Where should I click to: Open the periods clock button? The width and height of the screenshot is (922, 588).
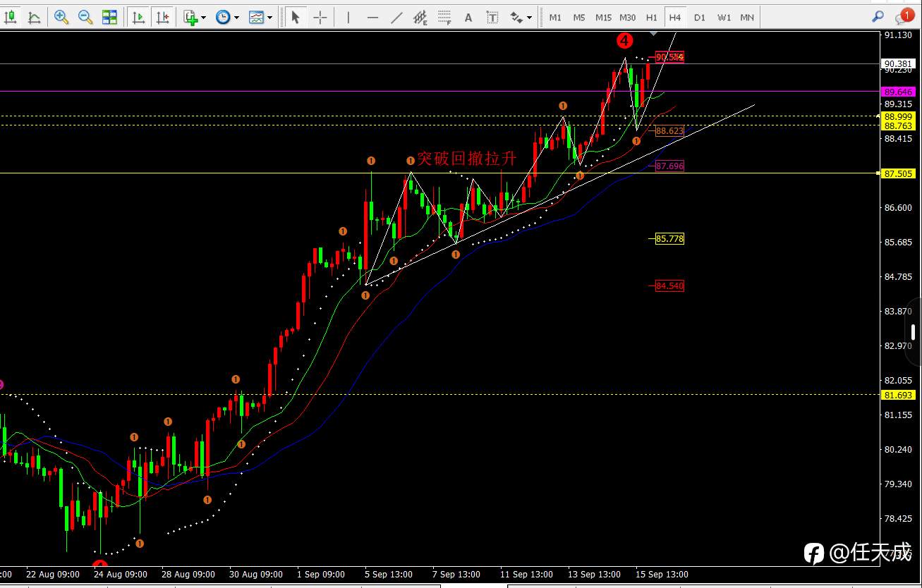coord(223,18)
